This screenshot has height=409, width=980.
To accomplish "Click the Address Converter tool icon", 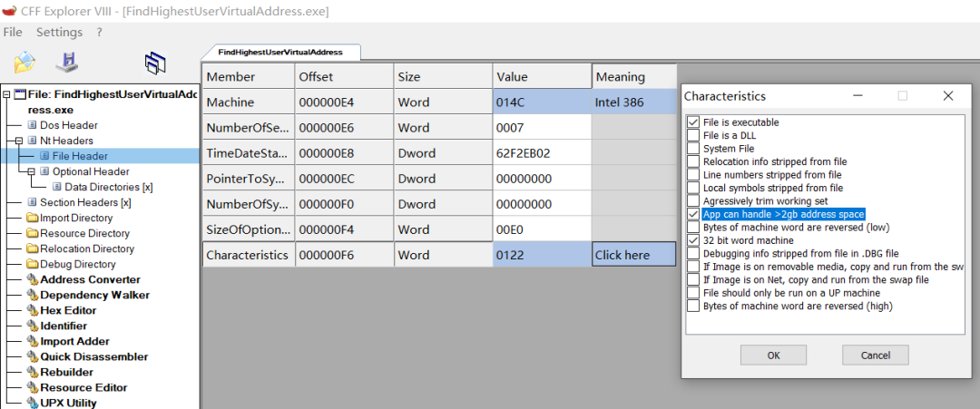I will 33,279.
